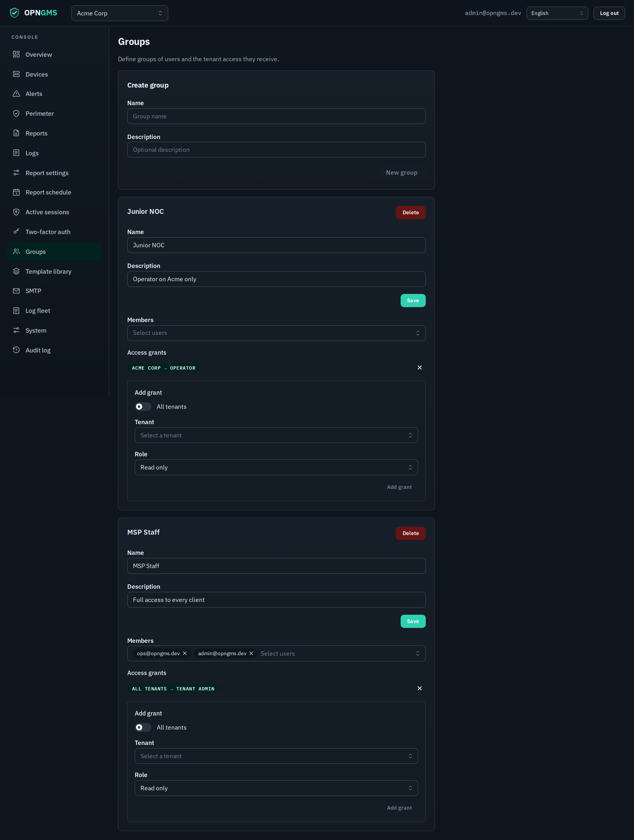Click the SMTP envelope icon
Image resolution: width=634 pixels, height=840 pixels.
click(x=16, y=291)
